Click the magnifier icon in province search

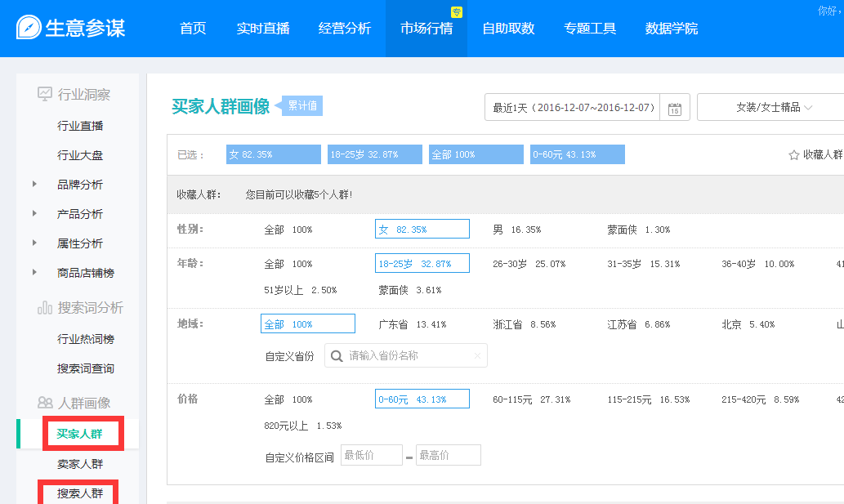coord(337,356)
